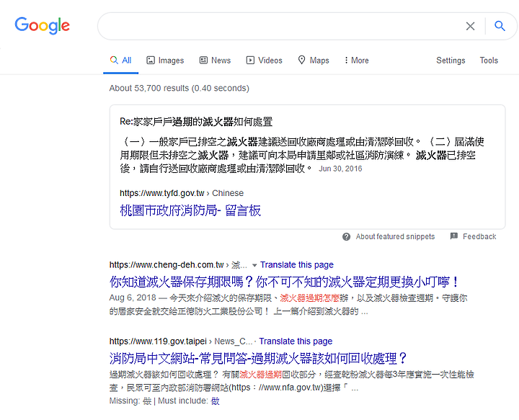This screenshot has height=420, width=519.
Task: Click the blue magnifier search icon
Action: pyautogui.click(x=500, y=26)
